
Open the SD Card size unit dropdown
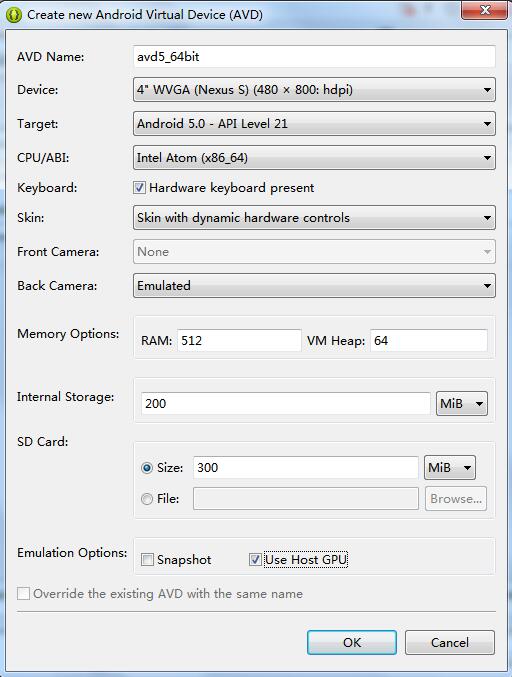click(450, 468)
